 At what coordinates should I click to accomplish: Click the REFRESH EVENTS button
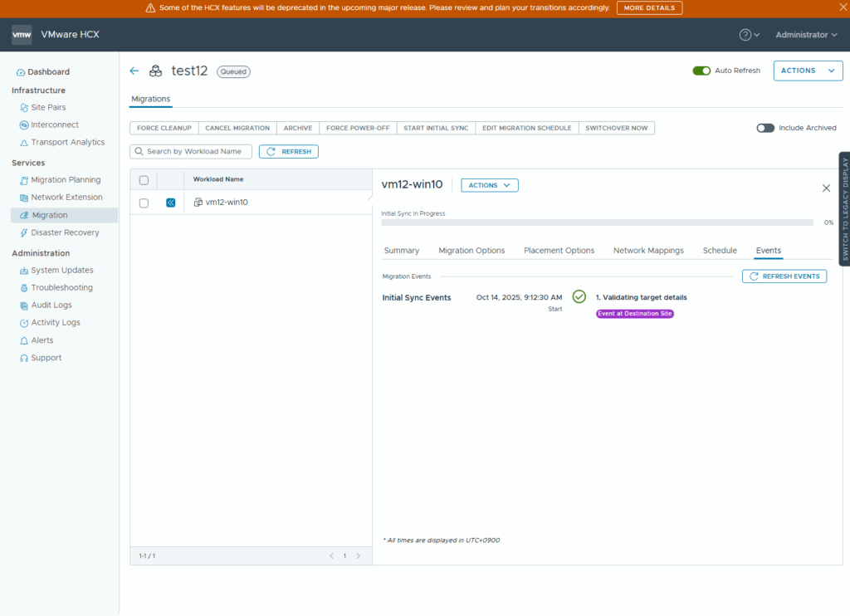point(784,276)
